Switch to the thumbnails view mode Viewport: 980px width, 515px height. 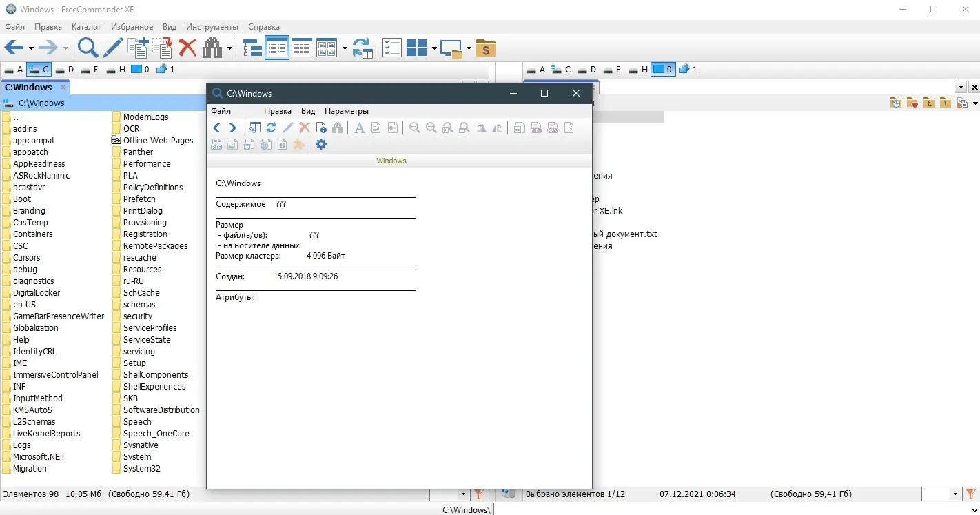tap(326, 48)
